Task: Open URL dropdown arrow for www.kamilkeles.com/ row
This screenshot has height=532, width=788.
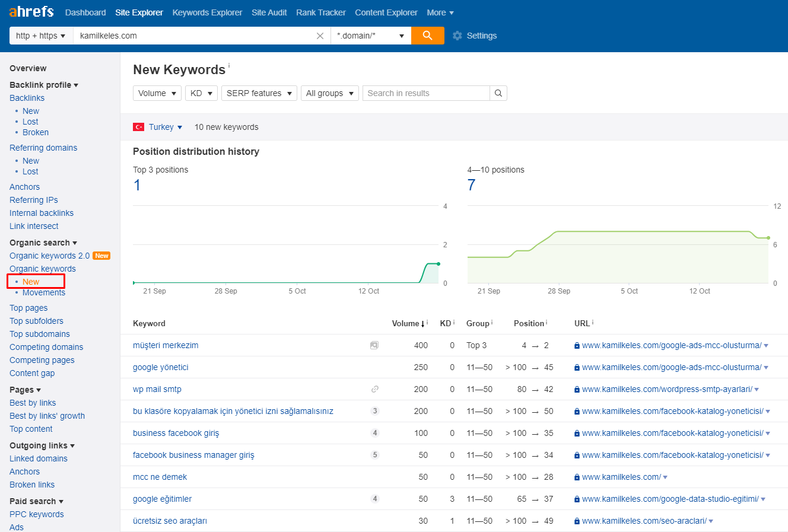Action: click(665, 477)
